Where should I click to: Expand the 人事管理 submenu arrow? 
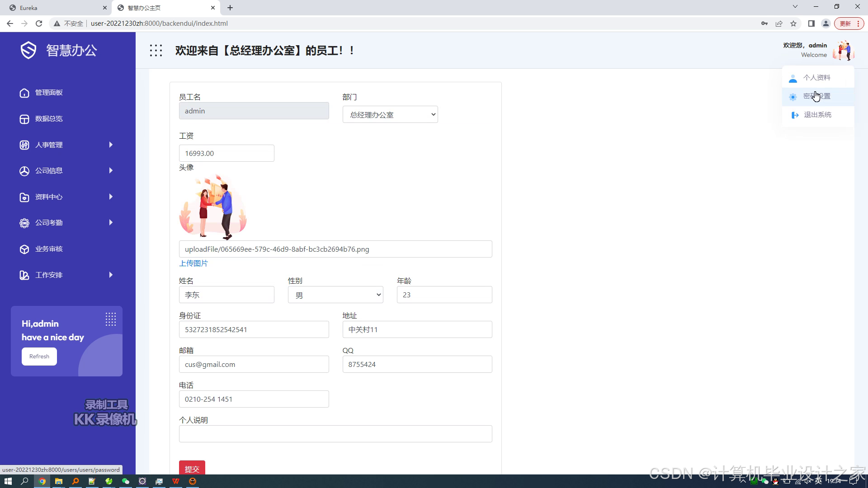111,145
